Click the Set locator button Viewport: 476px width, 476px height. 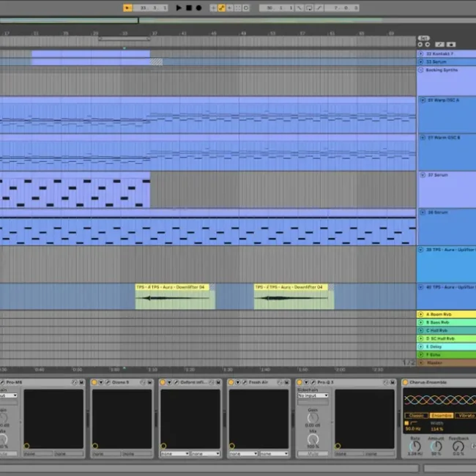point(423,38)
